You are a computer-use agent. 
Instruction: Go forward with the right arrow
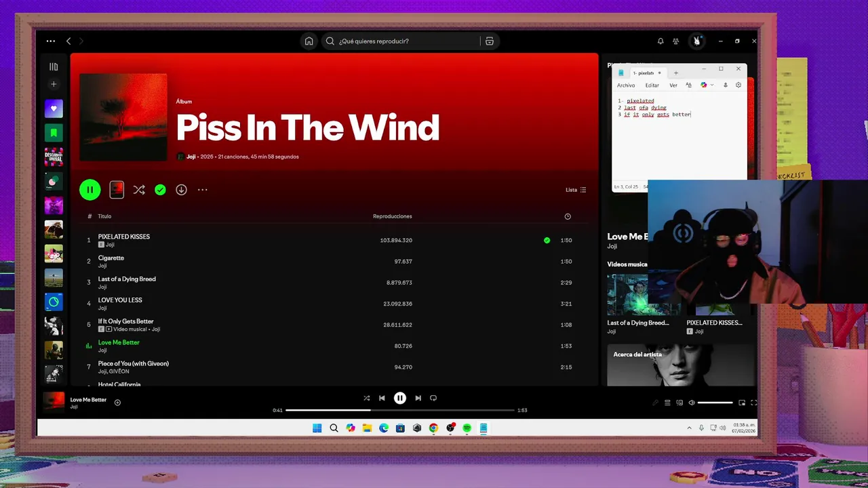pos(81,41)
